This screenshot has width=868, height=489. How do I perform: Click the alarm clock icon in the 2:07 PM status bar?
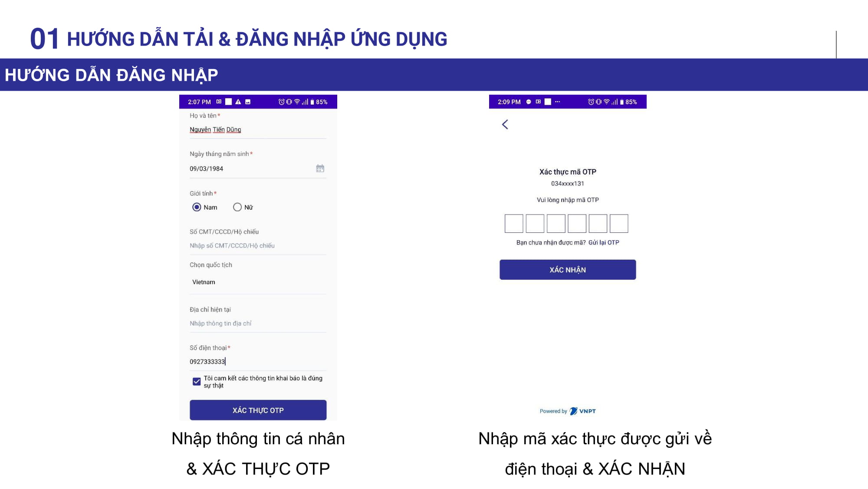[281, 102]
